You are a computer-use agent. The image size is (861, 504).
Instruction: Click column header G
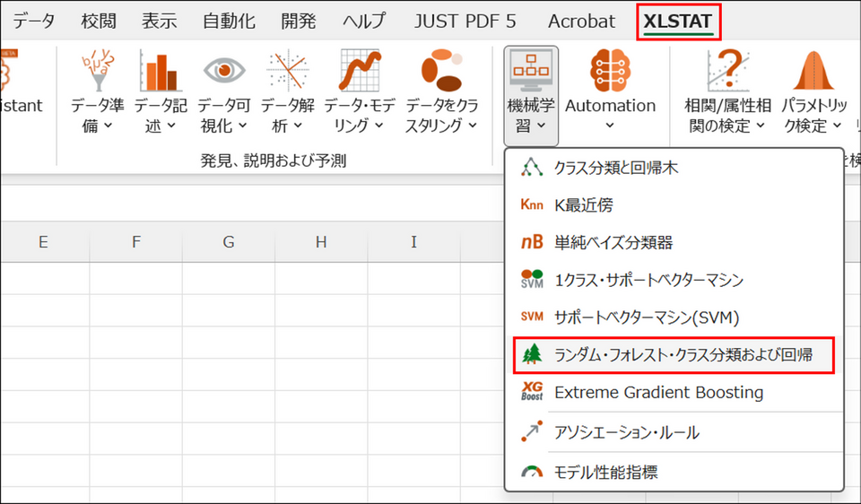[x=229, y=241]
